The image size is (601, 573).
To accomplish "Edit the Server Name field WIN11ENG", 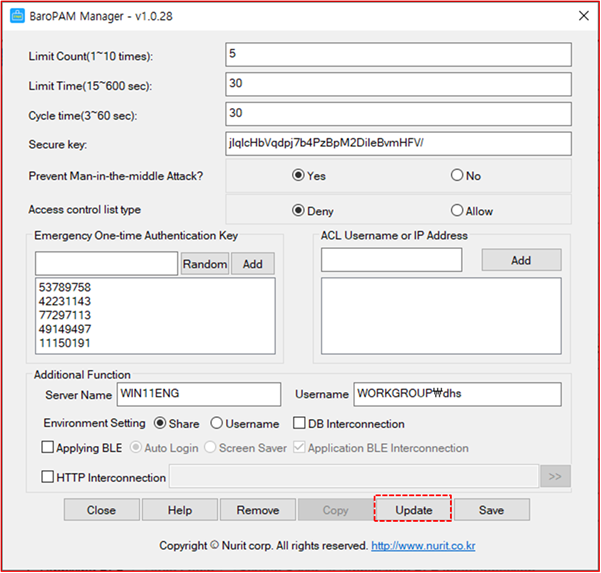I will [x=199, y=394].
